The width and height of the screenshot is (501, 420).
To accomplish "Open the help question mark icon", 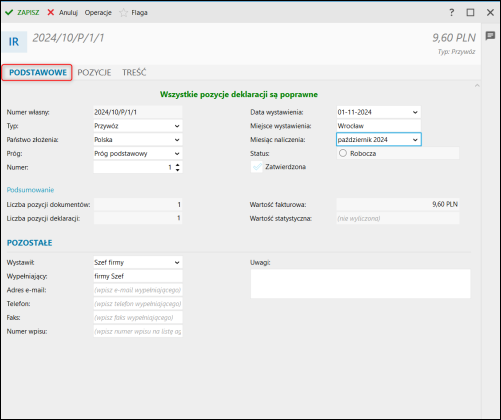I will (x=451, y=13).
